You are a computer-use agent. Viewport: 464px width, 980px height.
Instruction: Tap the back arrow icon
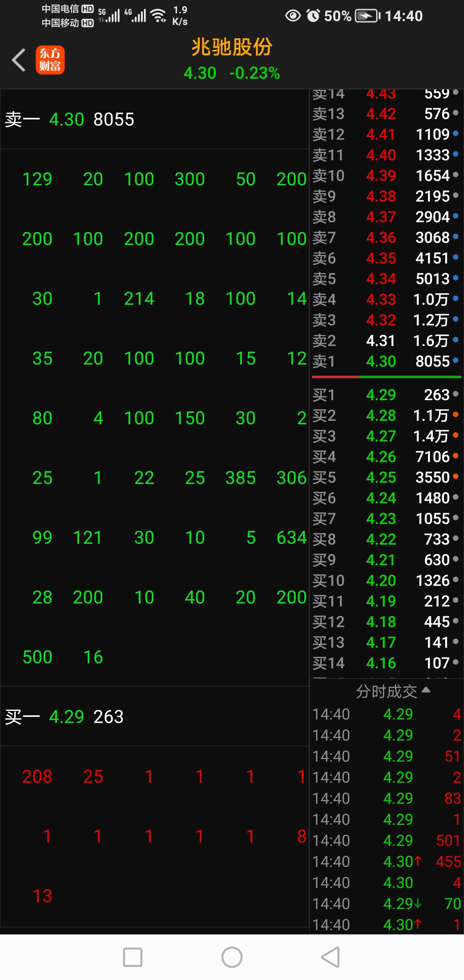click(x=18, y=60)
